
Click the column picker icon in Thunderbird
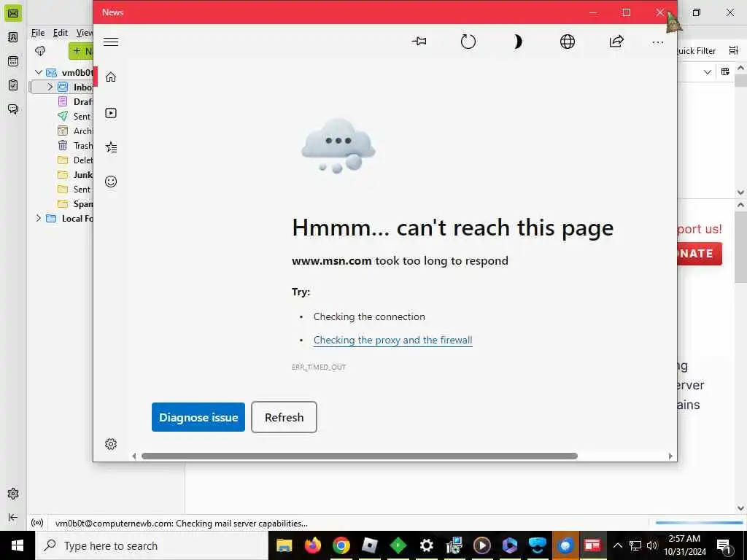[x=725, y=71]
